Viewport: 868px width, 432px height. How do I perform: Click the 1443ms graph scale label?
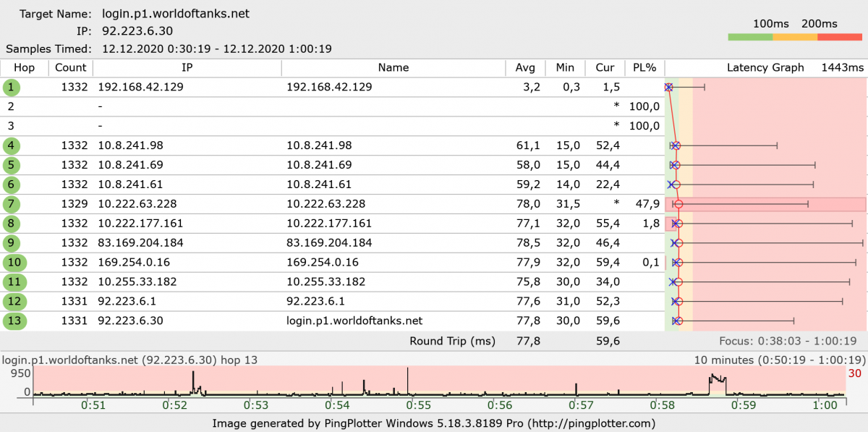point(842,68)
